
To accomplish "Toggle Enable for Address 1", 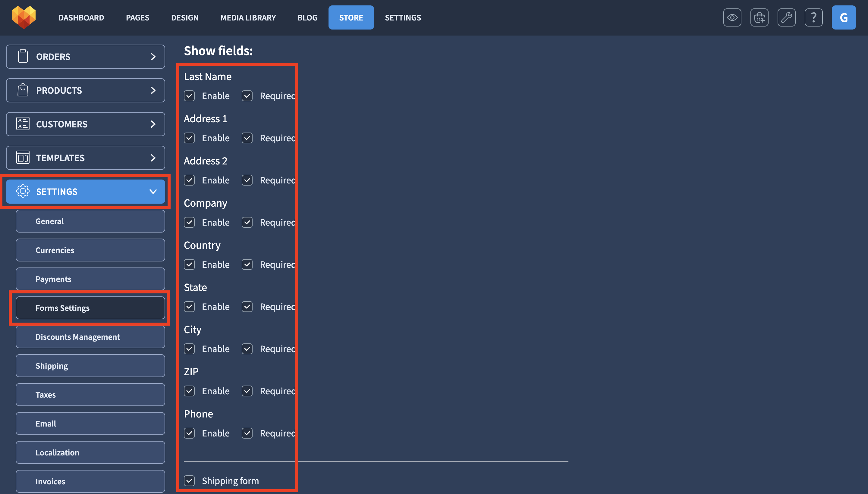I will 189,138.
